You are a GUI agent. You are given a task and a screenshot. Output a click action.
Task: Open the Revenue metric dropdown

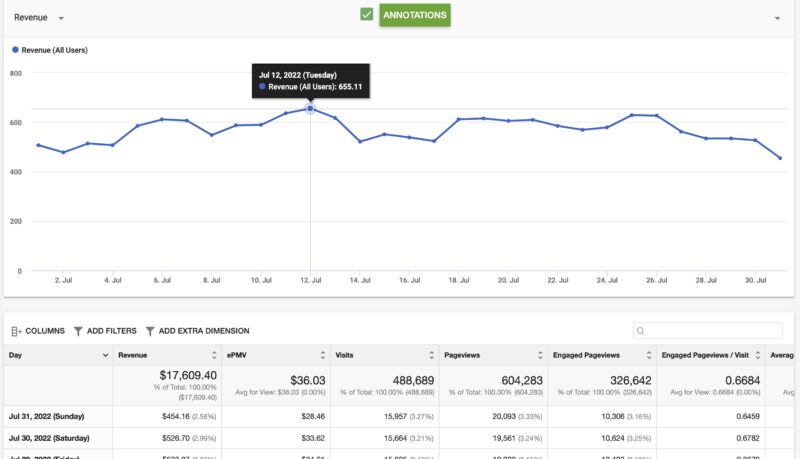pyautogui.click(x=39, y=18)
